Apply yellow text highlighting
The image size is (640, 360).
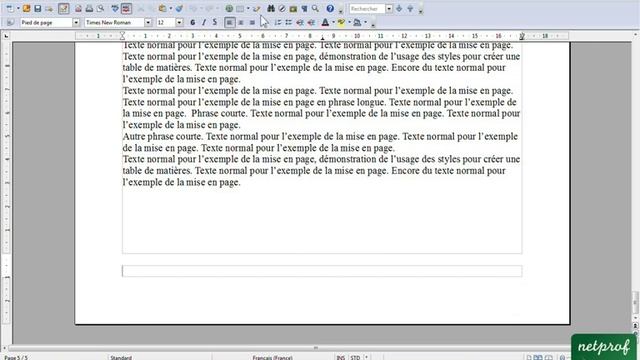[341, 22]
